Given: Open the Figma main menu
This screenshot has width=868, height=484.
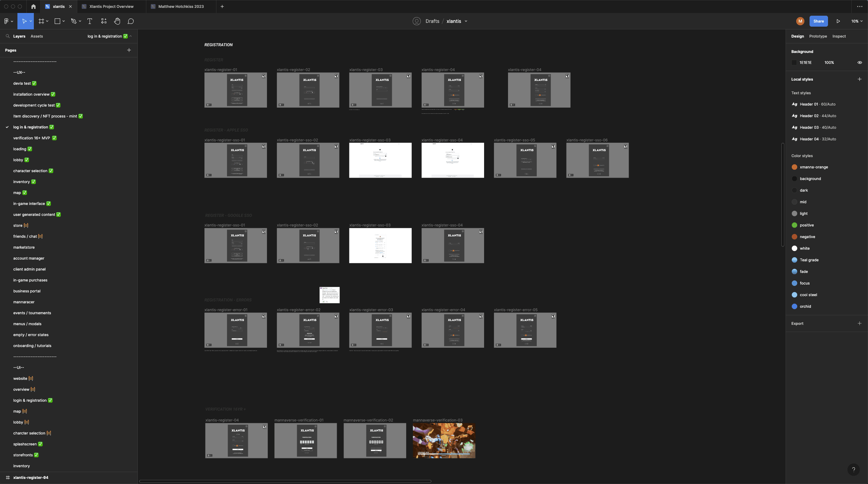Looking at the screenshot, I should pos(6,21).
